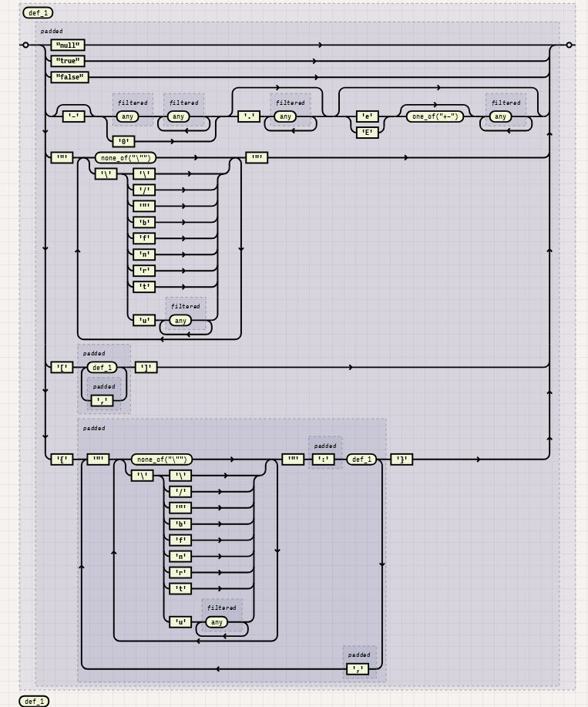Click the opening bracket '[' terminal
Screen dimensions: 588x707
(x=62, y=368)
